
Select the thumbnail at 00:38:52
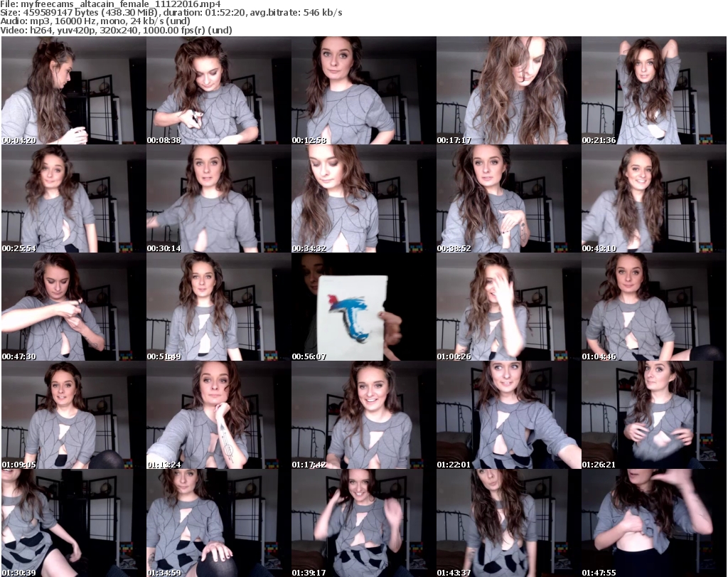pyautogui.click(x=508, y=198)
